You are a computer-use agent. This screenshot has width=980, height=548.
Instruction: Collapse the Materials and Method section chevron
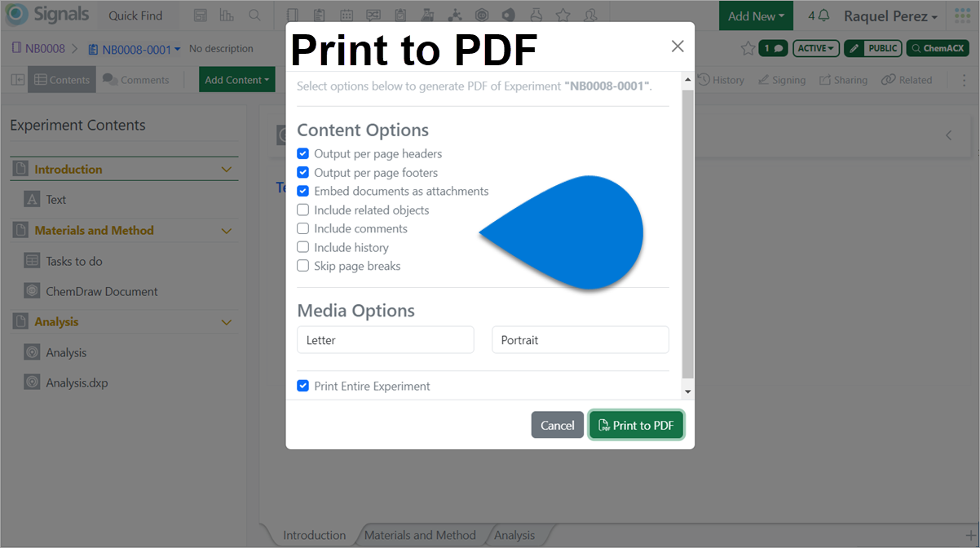[227, 231]
